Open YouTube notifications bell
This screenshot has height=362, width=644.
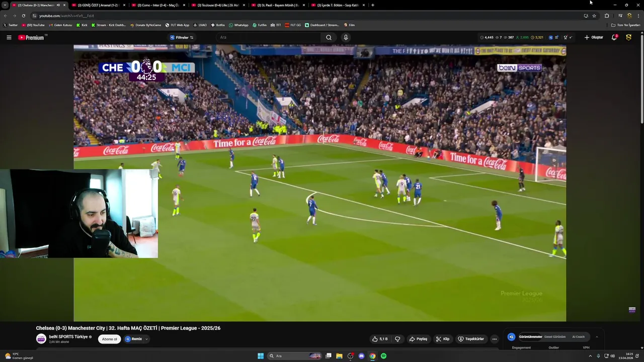pos(614,37)
